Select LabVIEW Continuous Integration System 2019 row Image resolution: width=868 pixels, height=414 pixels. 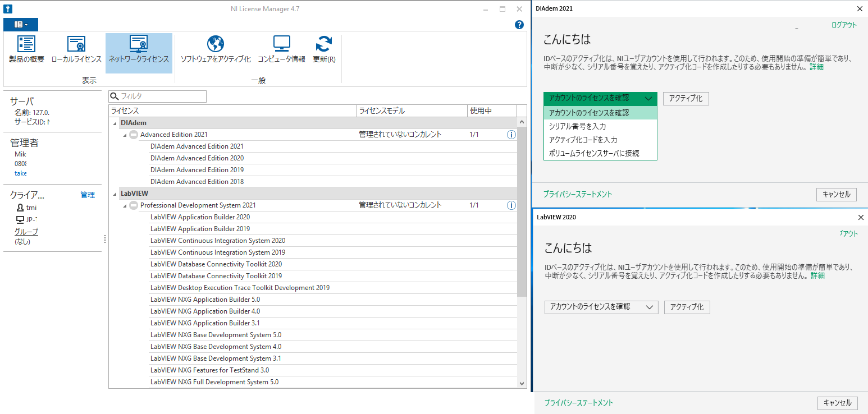tap(332, 252)
